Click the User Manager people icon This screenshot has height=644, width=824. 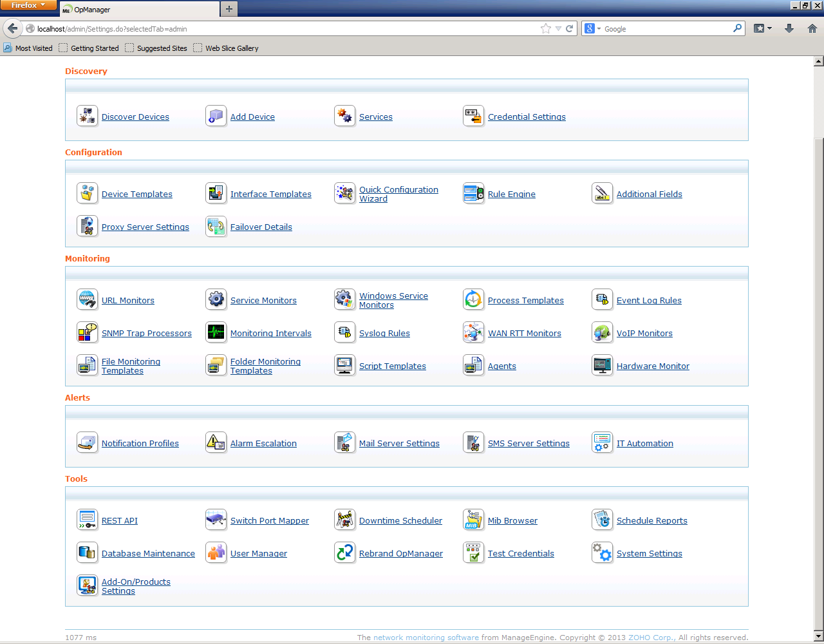pos(216,553)
